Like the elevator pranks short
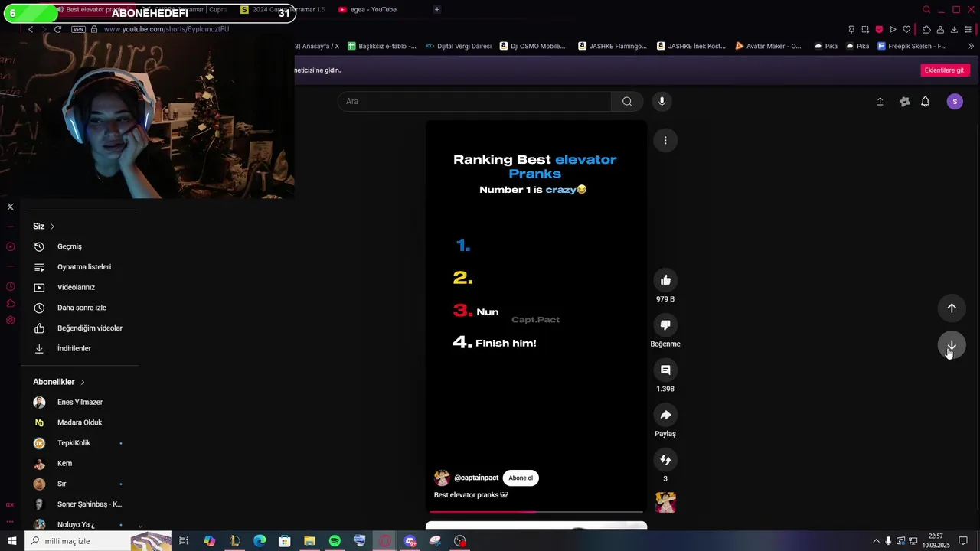The width and height of the screenshot is (980, 551). pyautogui.click(x=665, y=280)
